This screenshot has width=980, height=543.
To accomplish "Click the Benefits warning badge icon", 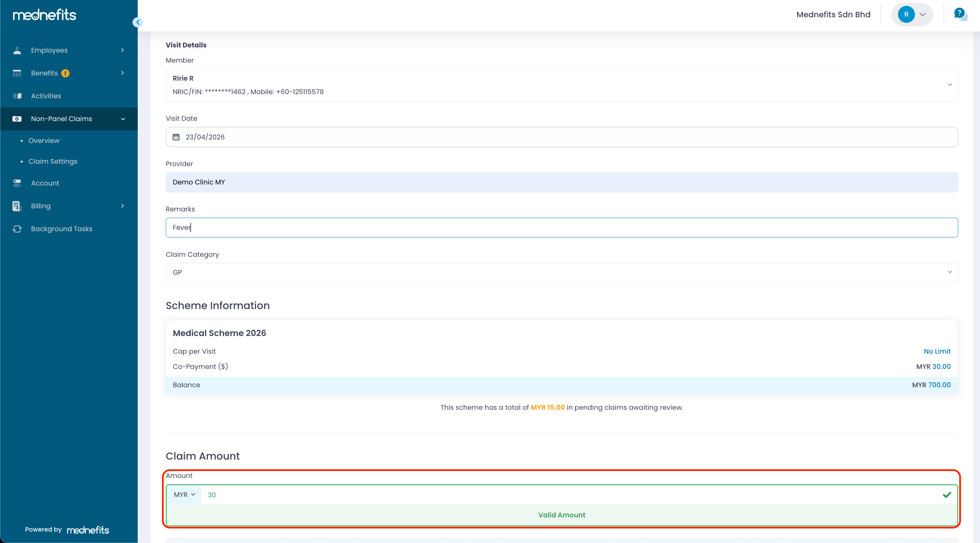I will pos(65,73).
